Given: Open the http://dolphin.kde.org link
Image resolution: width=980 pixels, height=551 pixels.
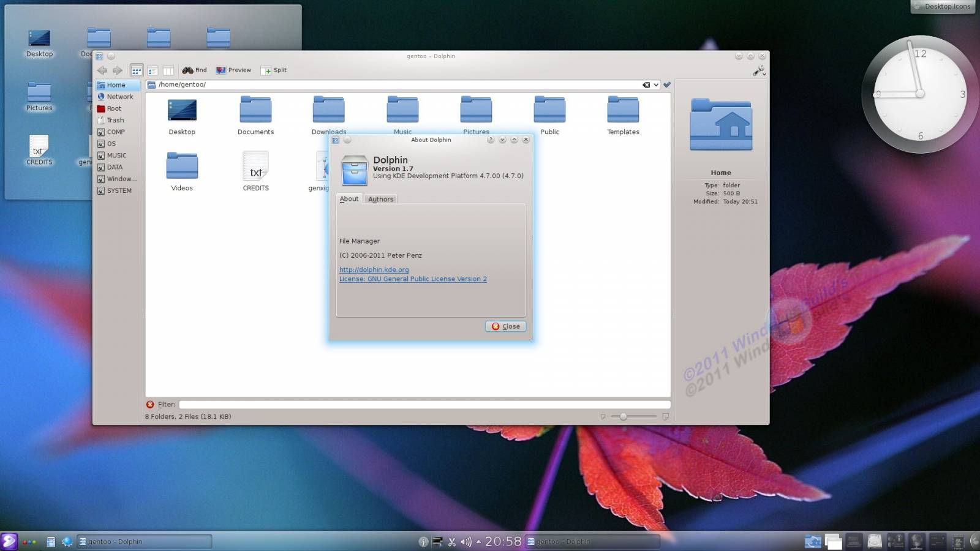Looking at the screenshot, I should [374, 269].
